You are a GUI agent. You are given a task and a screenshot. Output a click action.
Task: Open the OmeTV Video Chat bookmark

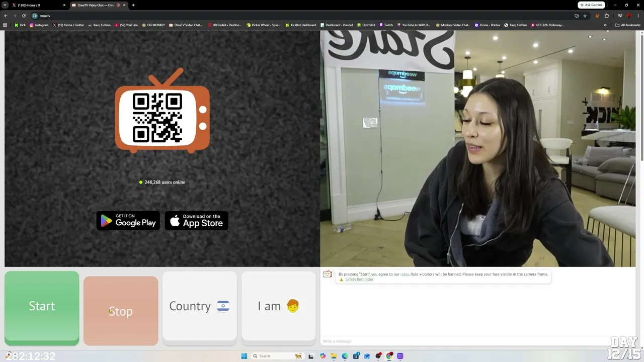(186, 25)
